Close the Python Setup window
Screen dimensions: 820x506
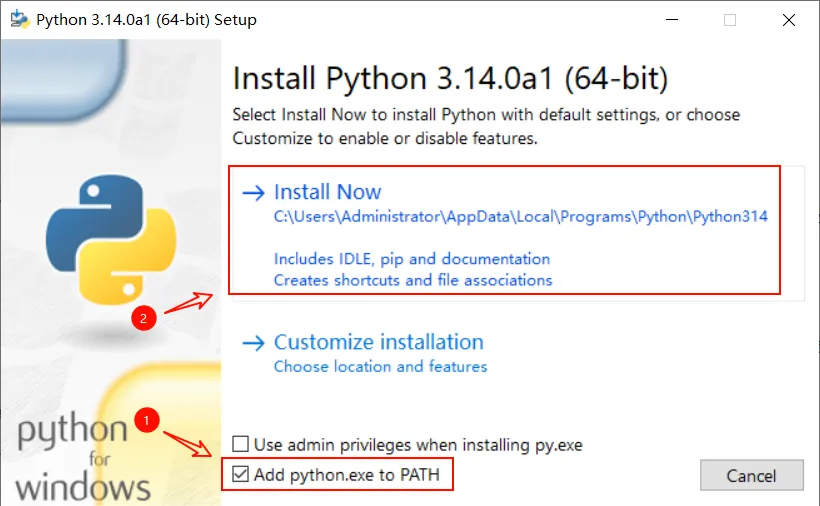click(789, 20)
